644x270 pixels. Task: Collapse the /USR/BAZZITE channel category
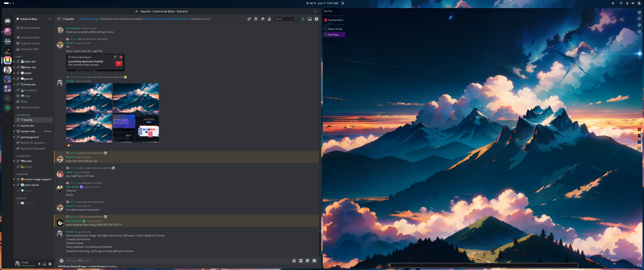23,115
